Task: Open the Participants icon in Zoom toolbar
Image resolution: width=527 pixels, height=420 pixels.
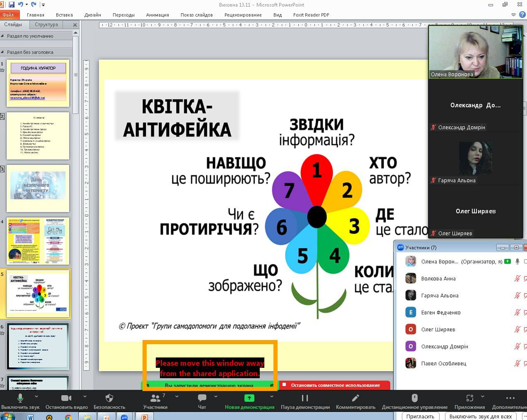Action: point(155,398)
